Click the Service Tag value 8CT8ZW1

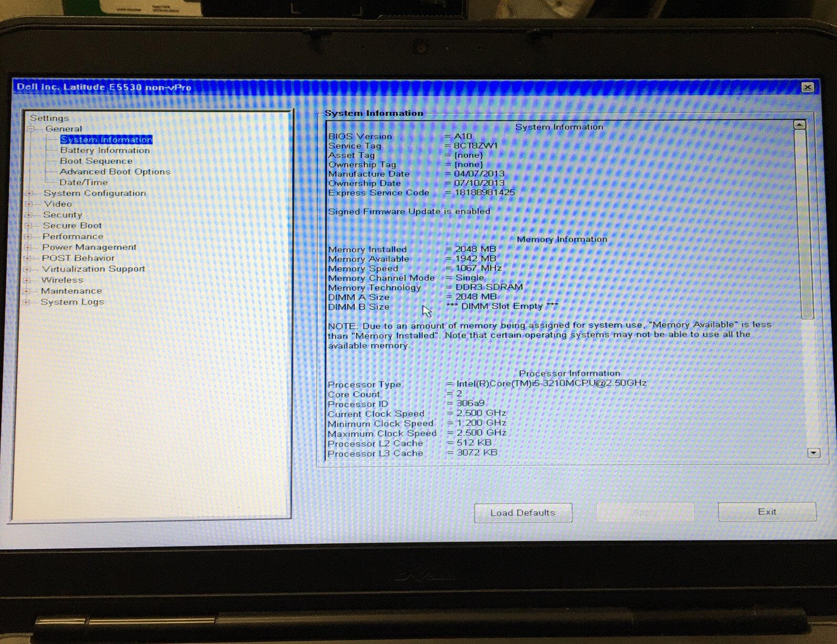pos(475,145)
